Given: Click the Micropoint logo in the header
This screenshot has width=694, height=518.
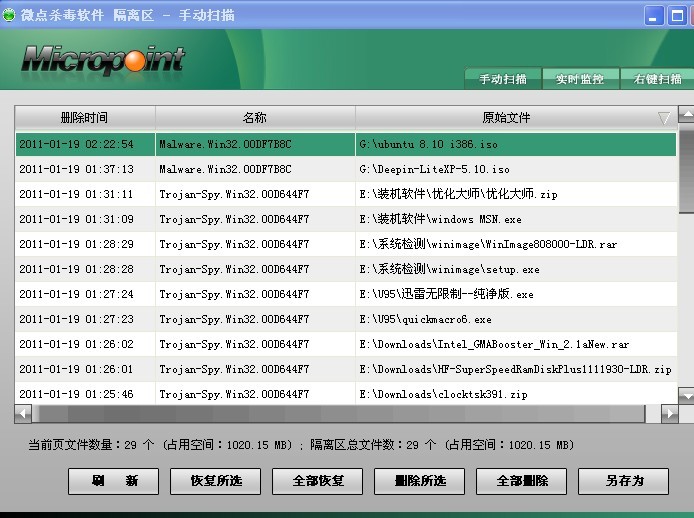Looking at the screenshot, I should coord(103,59).
